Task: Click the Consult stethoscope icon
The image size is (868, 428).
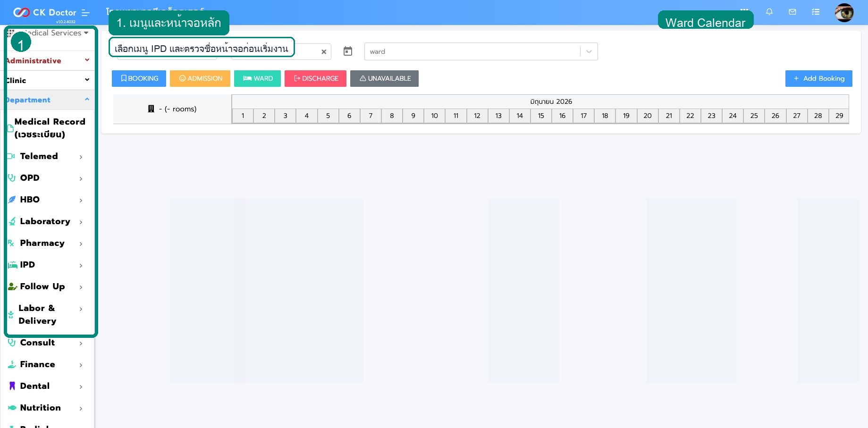Action: pyautogui.click(x=12, y=343)
